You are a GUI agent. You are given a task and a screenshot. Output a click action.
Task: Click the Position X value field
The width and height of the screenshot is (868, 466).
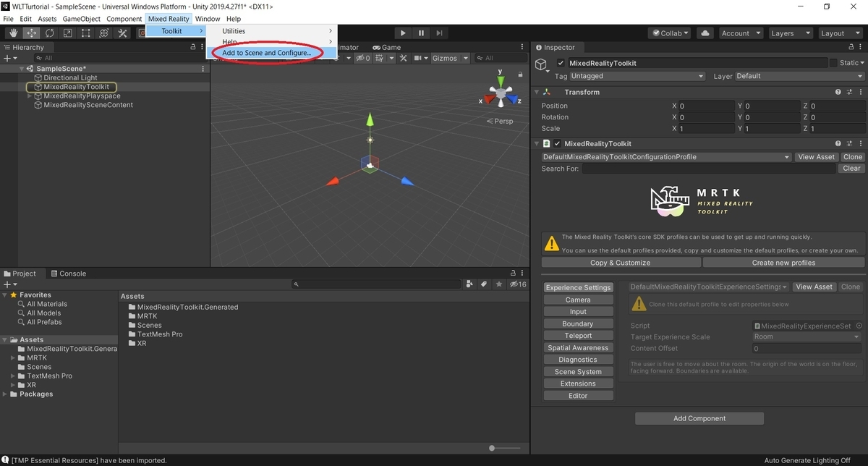706,106
